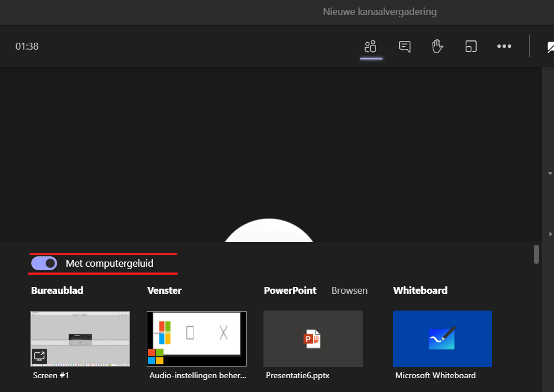554x392 pixels.
Task: Click the share tray vertical scrollbar
Action: point(536,254)
